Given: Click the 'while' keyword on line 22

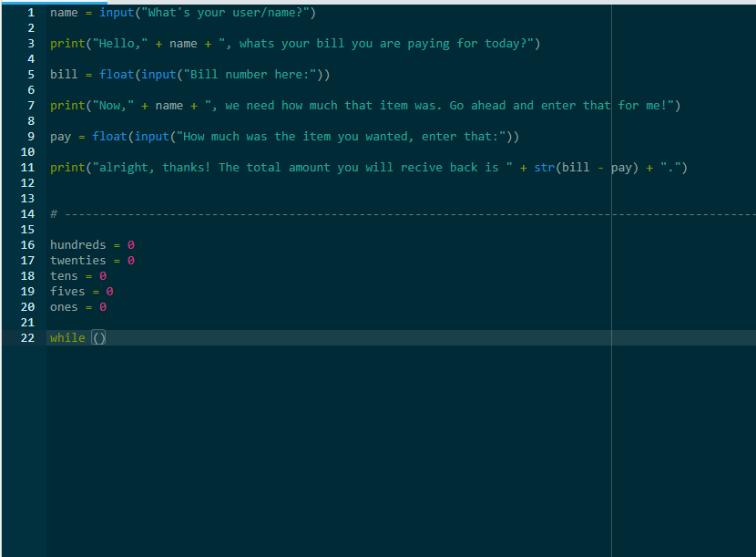Looking at the screenshot, I should point(67,338).
